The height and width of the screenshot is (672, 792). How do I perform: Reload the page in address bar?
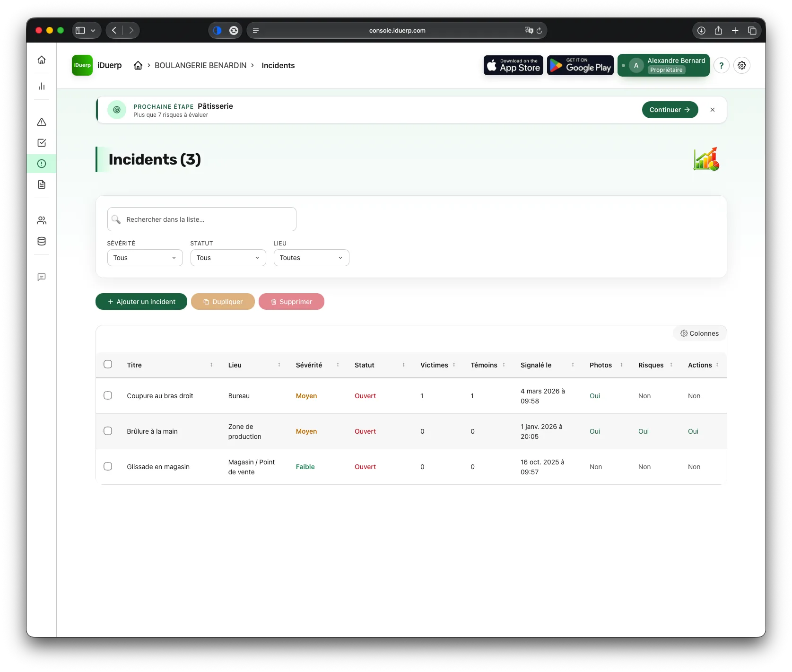[x=539, y=30]
